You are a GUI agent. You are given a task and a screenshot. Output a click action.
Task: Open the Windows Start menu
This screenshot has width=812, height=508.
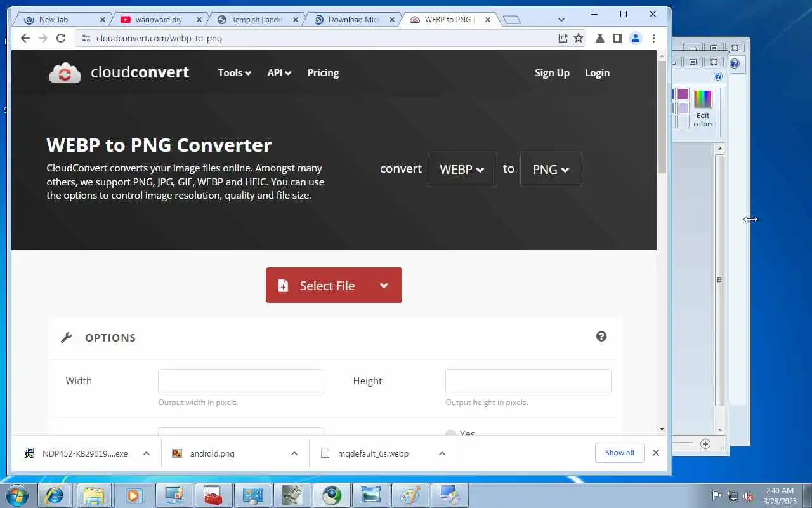click(16, 495)
